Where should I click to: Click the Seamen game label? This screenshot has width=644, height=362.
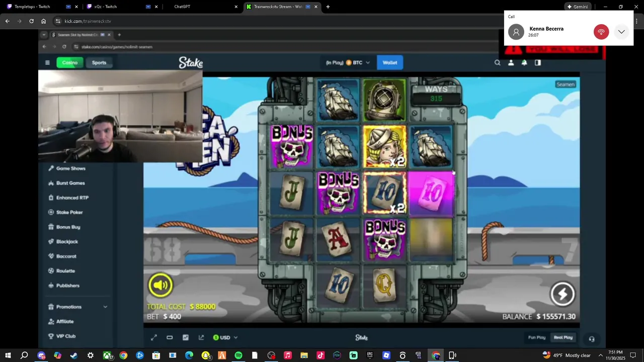(x=565, y=84)
